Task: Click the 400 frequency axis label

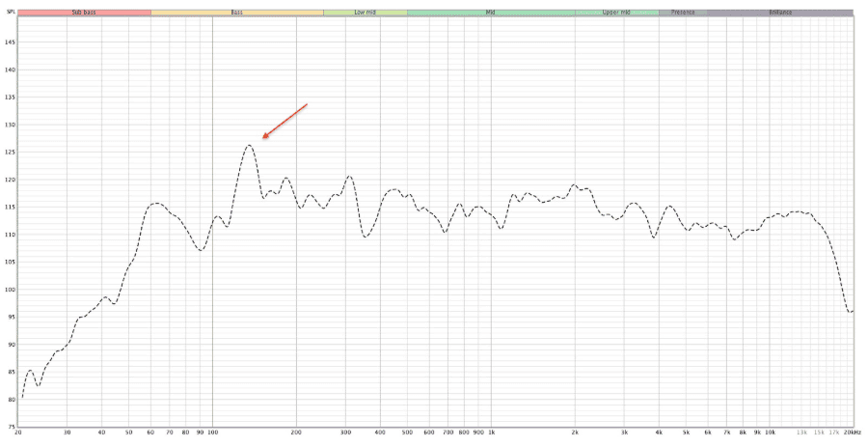Action: click(x=380, y=433)
